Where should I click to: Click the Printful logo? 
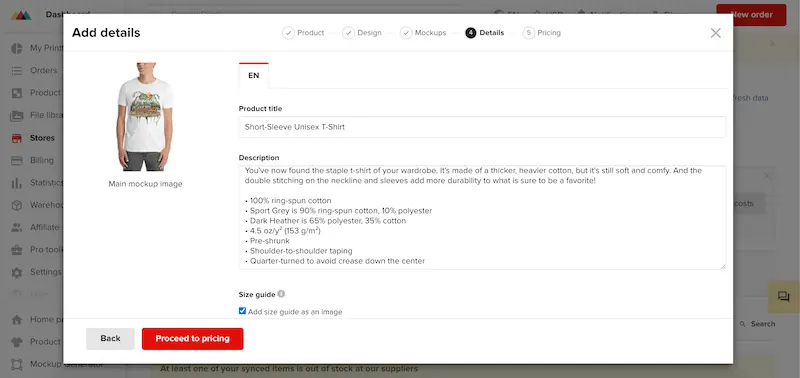21,15
